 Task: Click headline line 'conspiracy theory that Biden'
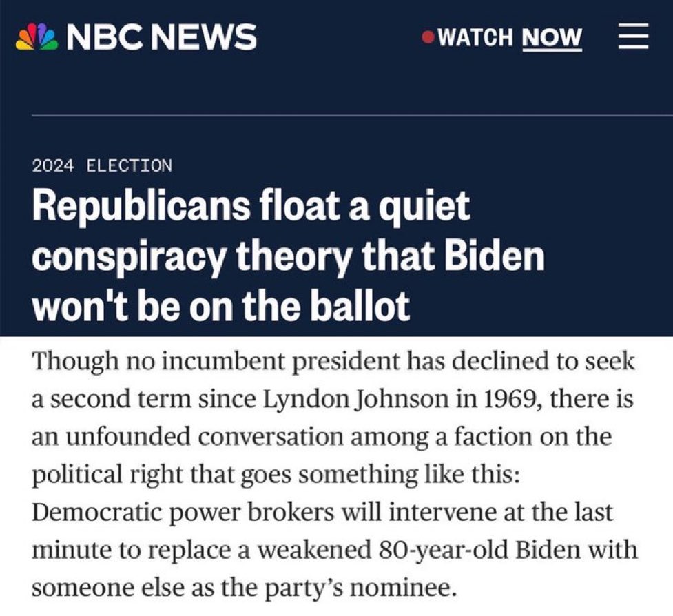click(x=288, y=256)
